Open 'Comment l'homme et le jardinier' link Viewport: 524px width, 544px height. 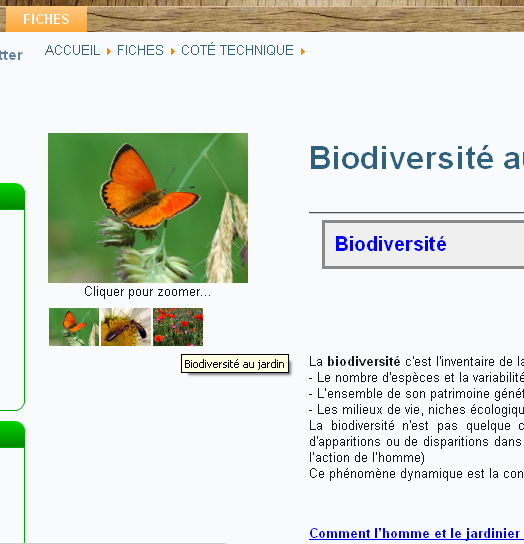(x=415, y=533)
